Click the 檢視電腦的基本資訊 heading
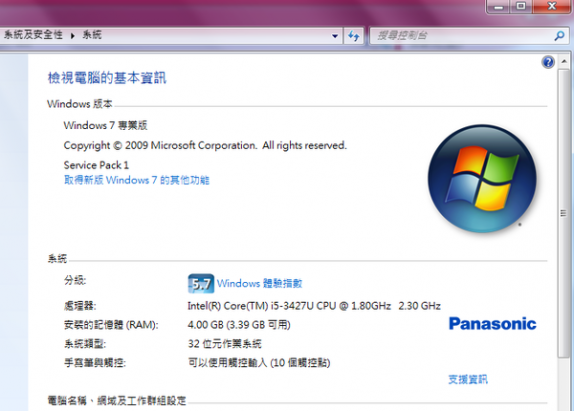Image resolution: width=574 pixels, height=411 pixels. click(107, 78)
